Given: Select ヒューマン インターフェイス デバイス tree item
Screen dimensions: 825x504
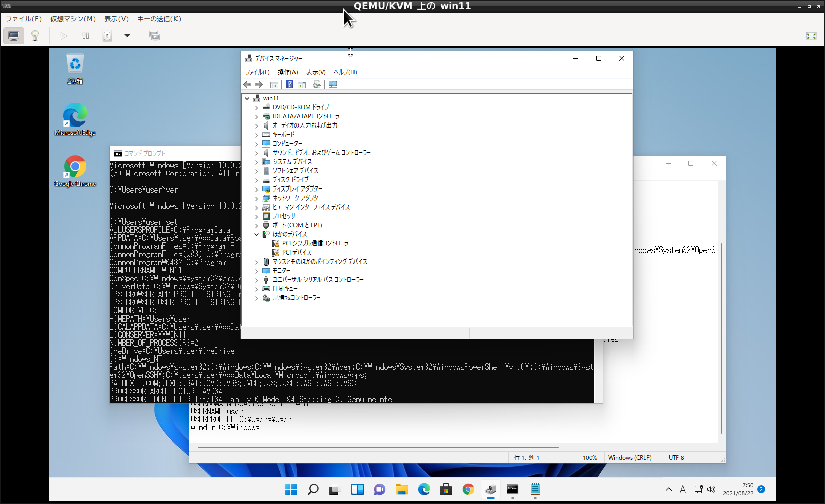Looking at the screenshot, I should (x=311, y=207).
